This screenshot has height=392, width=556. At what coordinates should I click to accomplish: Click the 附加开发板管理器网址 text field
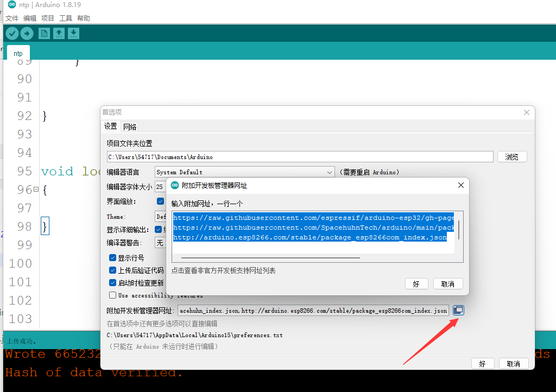(x=313, y=311)
